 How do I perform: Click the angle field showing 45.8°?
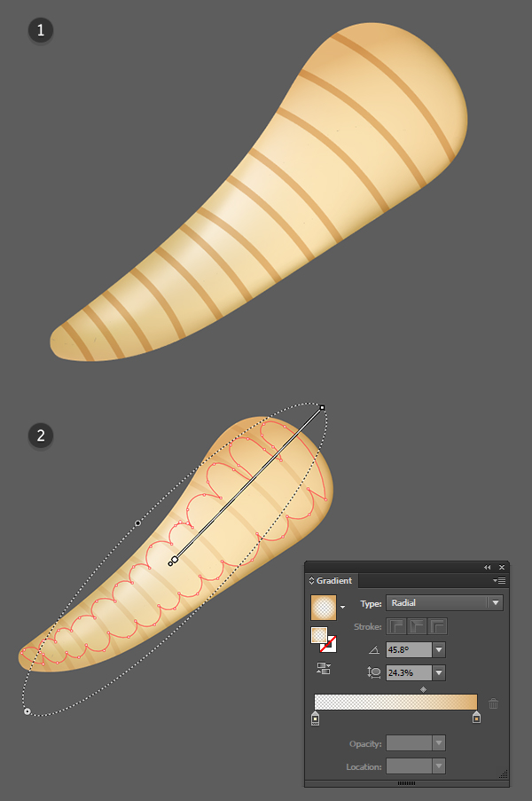pos(409,650)
